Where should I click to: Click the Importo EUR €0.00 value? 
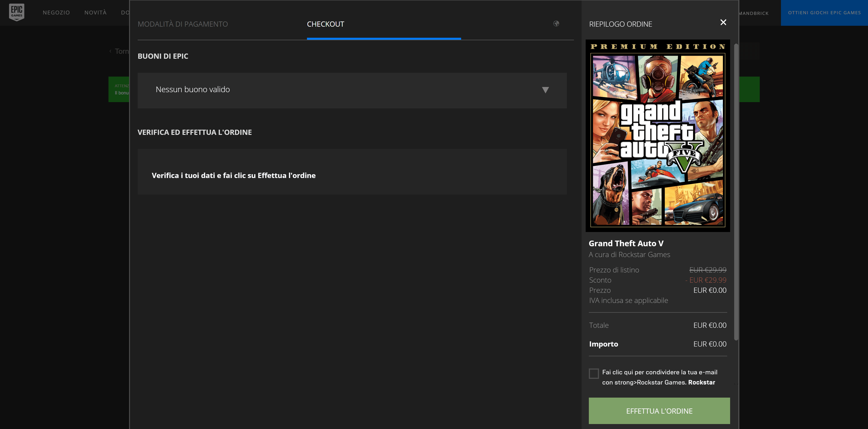pyautogui.click(x=710, y=344)
